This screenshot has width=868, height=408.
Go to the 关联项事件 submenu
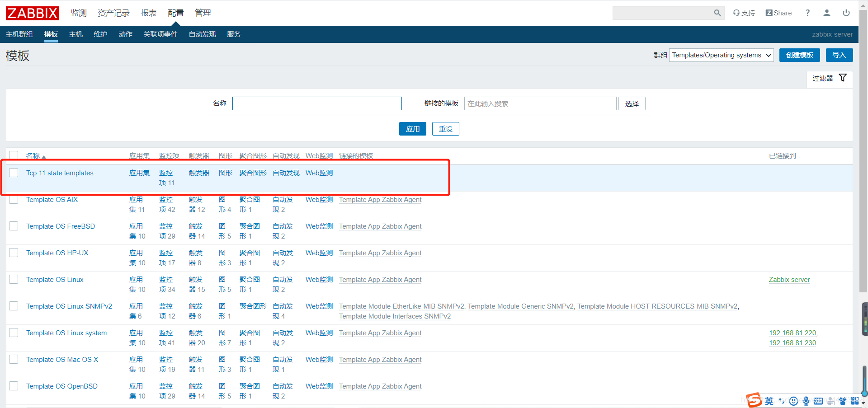160,34
